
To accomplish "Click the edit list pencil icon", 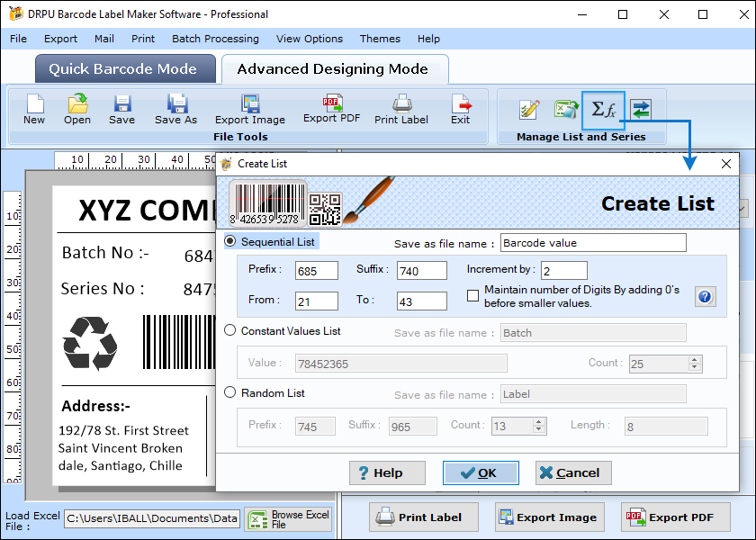I will point(529,110).
